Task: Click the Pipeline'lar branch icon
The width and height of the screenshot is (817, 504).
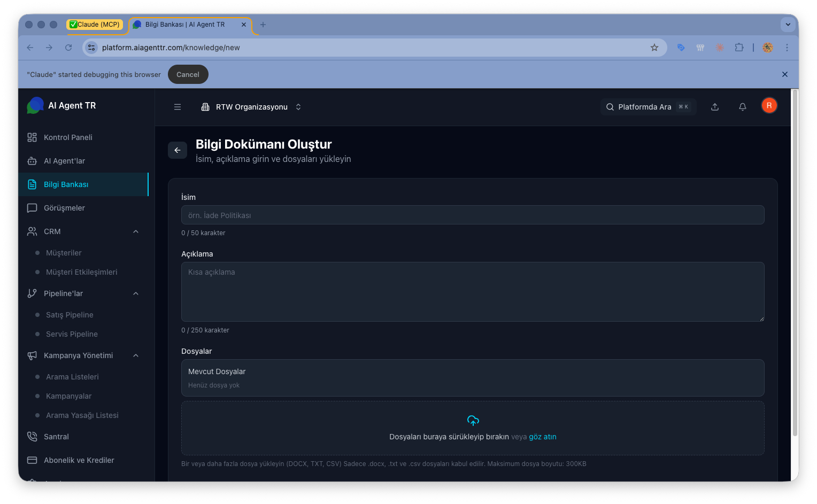Action: [32, 293]
